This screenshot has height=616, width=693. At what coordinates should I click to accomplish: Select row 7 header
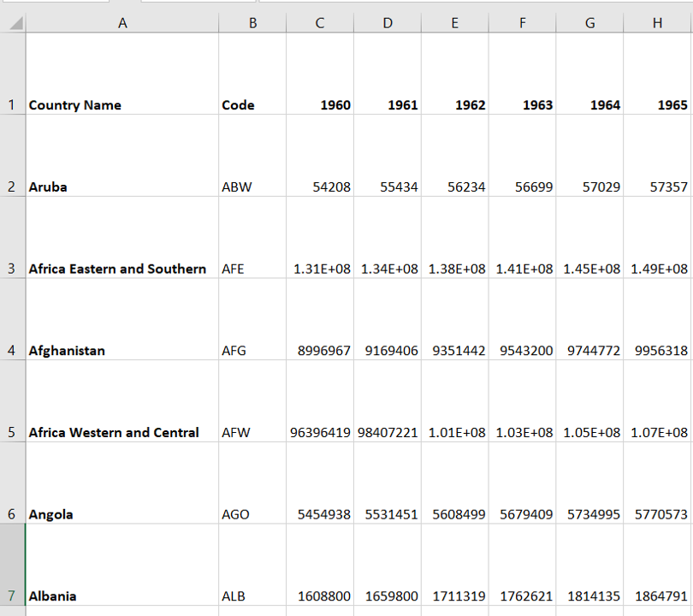pyautogui.click(x=12, y=565)
